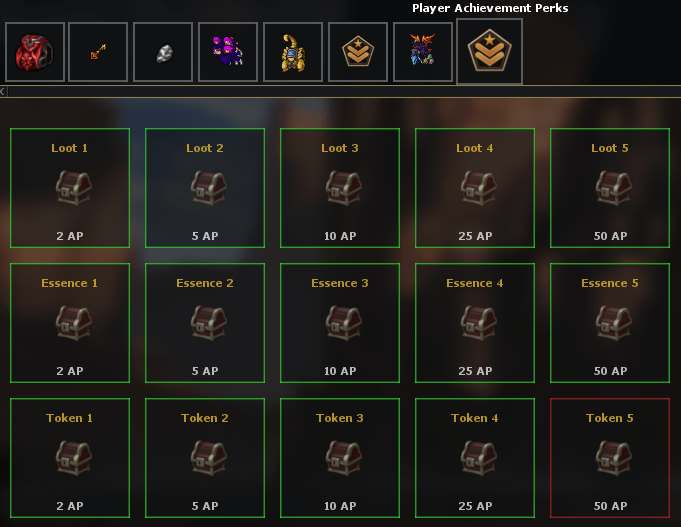This screenshot has height=527, width=681.
Task: Select the Essence 4 perk for 25 AP
Action: click(x=475, y=323)
